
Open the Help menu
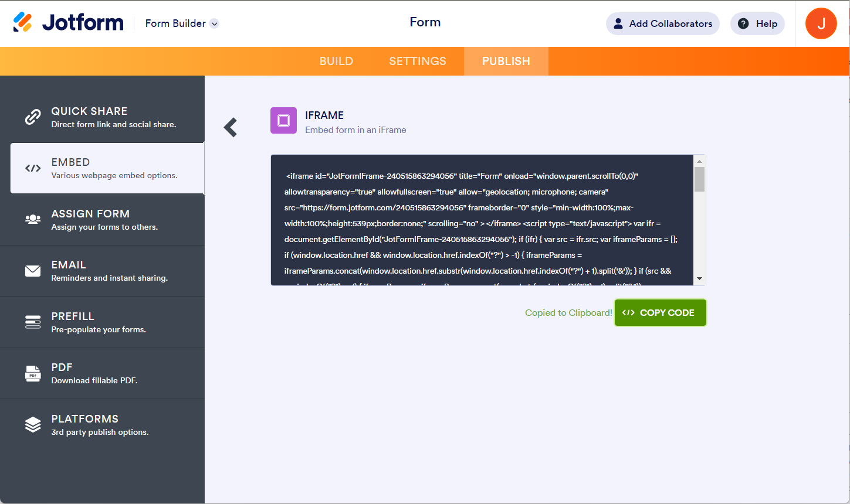757,23
